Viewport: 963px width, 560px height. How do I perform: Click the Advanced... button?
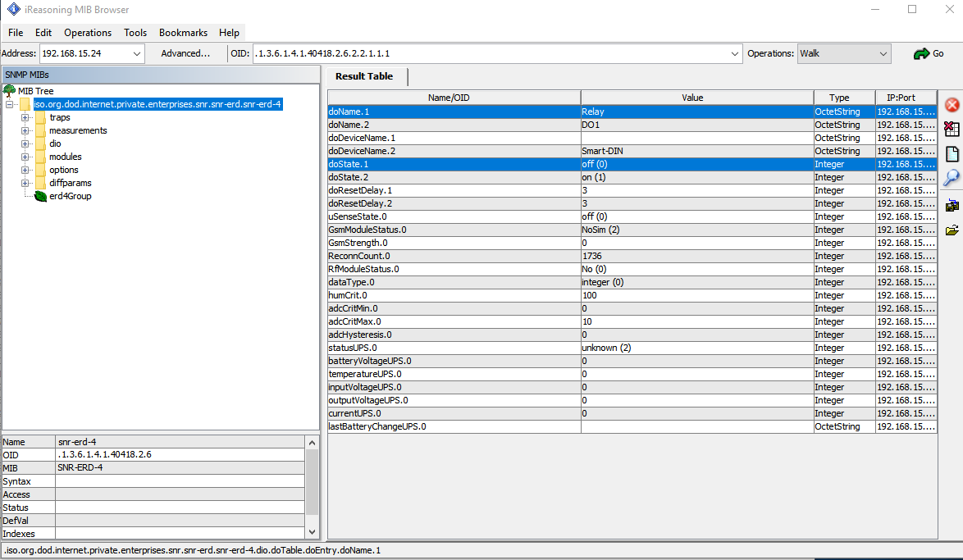pyautogui.click(x=185, y=53)
